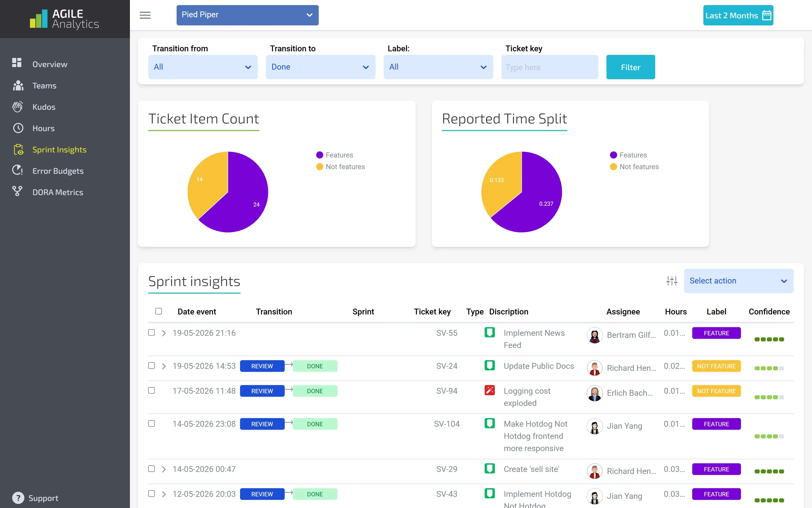Open the Select action dropdown

click(739, 280)
